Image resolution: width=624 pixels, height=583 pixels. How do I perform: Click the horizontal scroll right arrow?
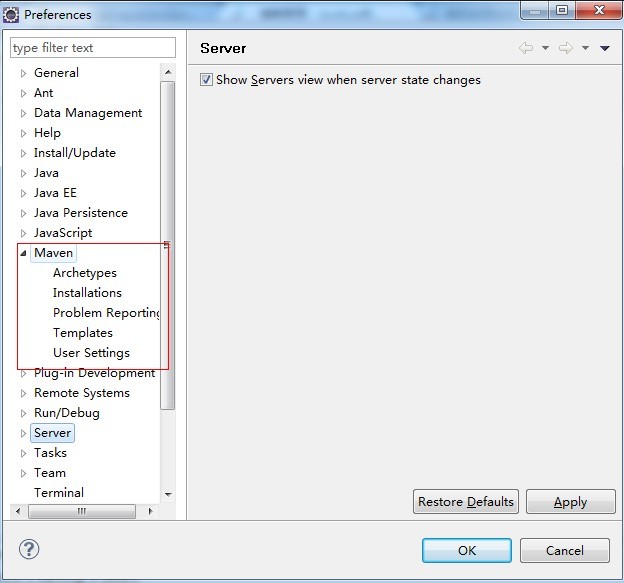(x=150, y=511)
